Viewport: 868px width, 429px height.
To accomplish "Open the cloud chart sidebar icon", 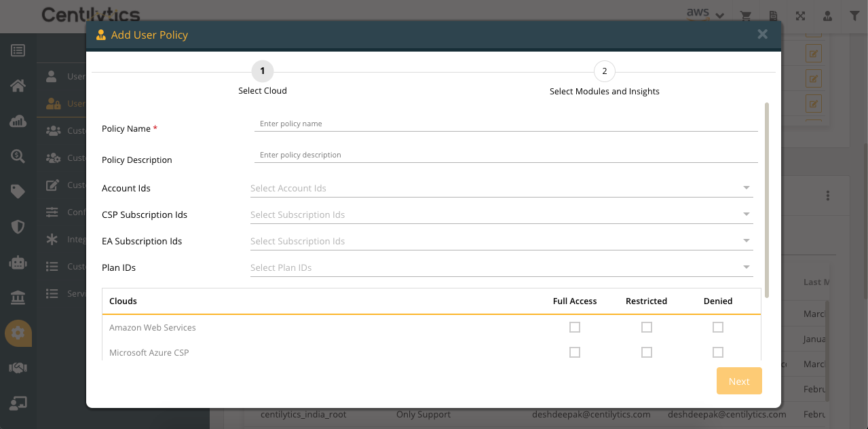I will tap(18, 121).
